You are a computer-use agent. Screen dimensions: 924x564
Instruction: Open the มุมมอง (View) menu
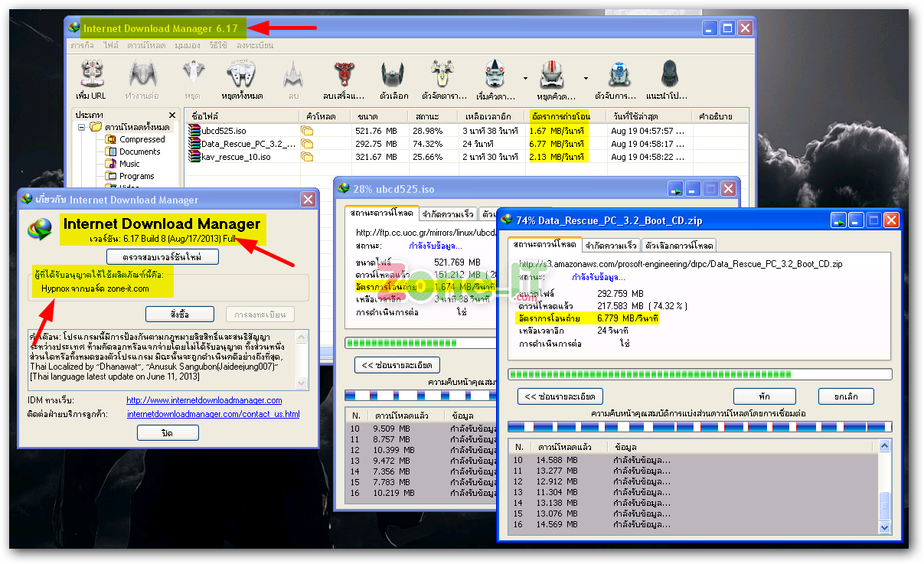(188, 46)
